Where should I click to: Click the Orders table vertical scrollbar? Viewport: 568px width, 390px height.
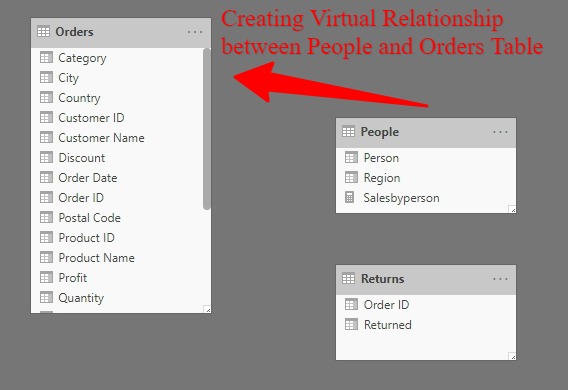[207, 129]
